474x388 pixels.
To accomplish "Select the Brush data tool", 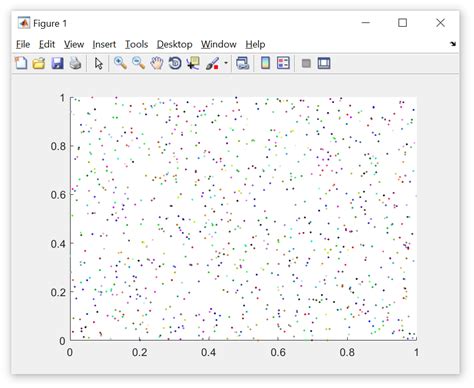I will 212,63.
